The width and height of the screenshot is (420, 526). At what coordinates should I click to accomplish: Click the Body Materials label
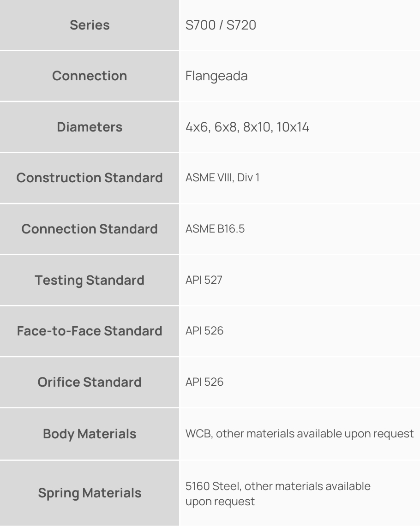(x=90, y=434)
